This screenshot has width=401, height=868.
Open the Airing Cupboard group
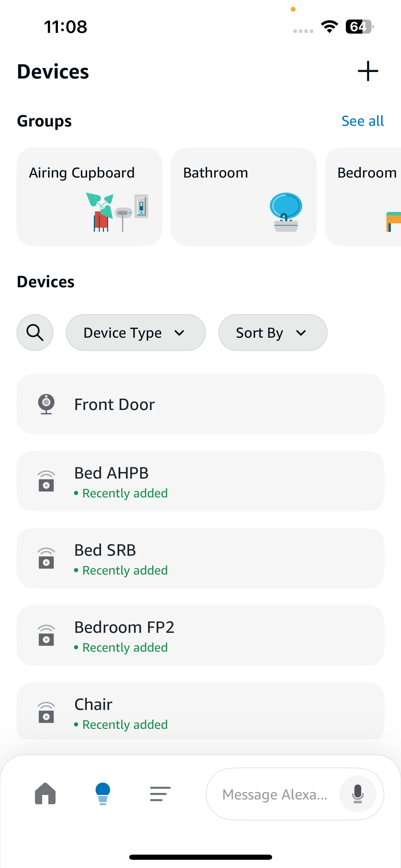[x=89, y=196]
